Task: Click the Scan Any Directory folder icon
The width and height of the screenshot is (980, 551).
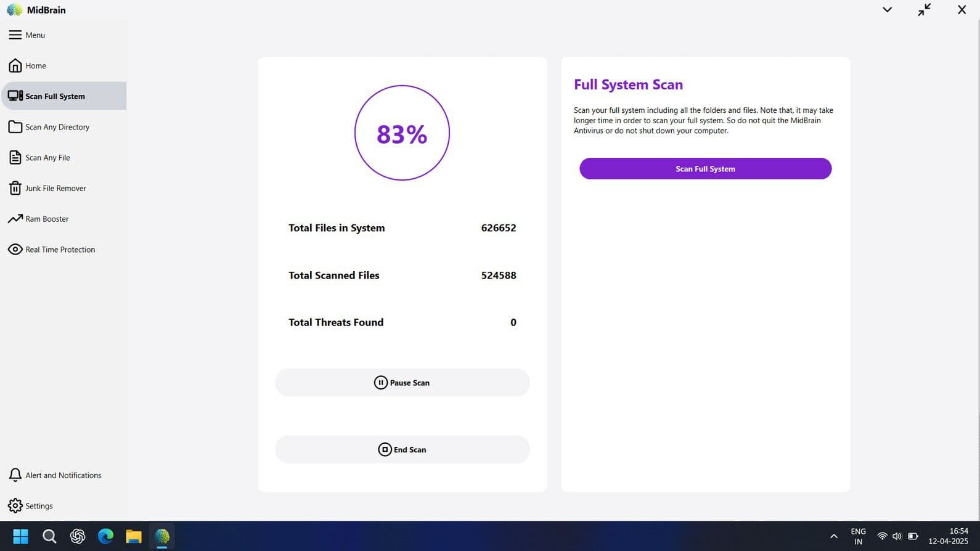Action: (x=15, y=127)
